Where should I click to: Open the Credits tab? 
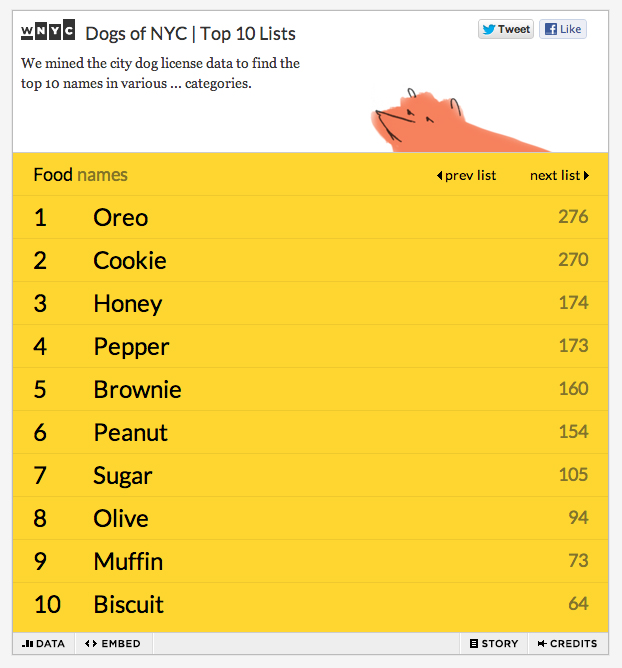pyautogui.click(x=567, y=643)
